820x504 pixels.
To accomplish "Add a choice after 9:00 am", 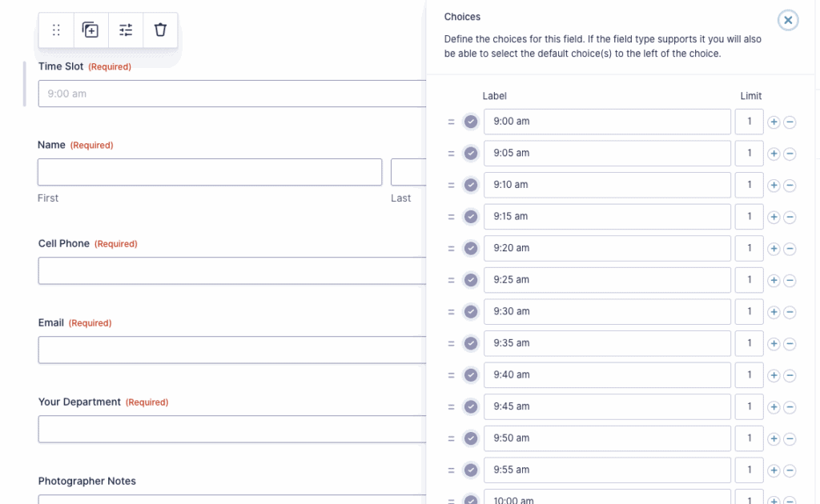I will [774, 122].
